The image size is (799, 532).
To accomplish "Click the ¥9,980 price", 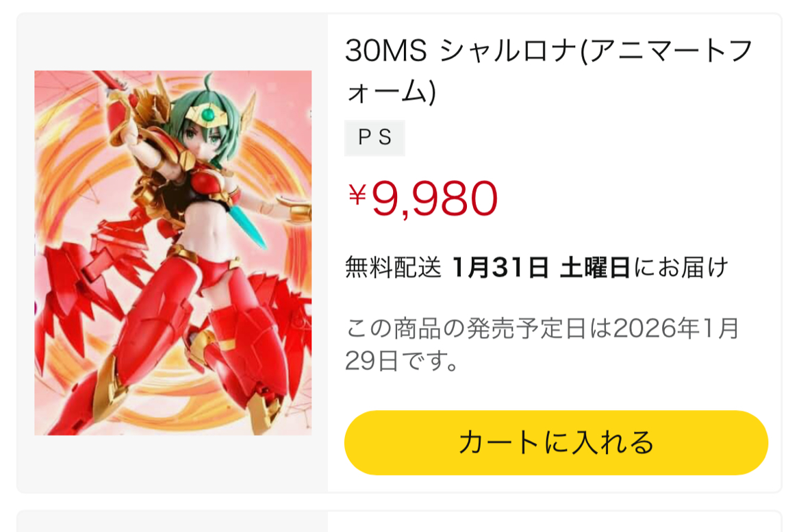I will [x=422, y=199].
